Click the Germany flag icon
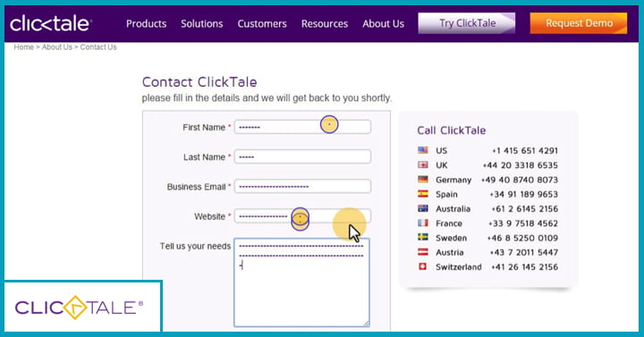 pos(422,180)
